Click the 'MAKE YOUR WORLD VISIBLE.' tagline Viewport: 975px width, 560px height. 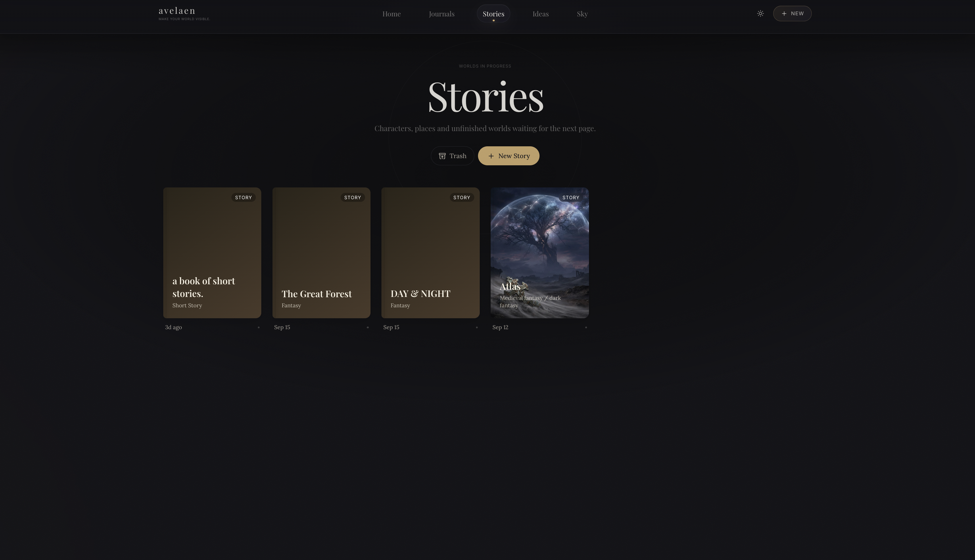[x=184, y=19]
